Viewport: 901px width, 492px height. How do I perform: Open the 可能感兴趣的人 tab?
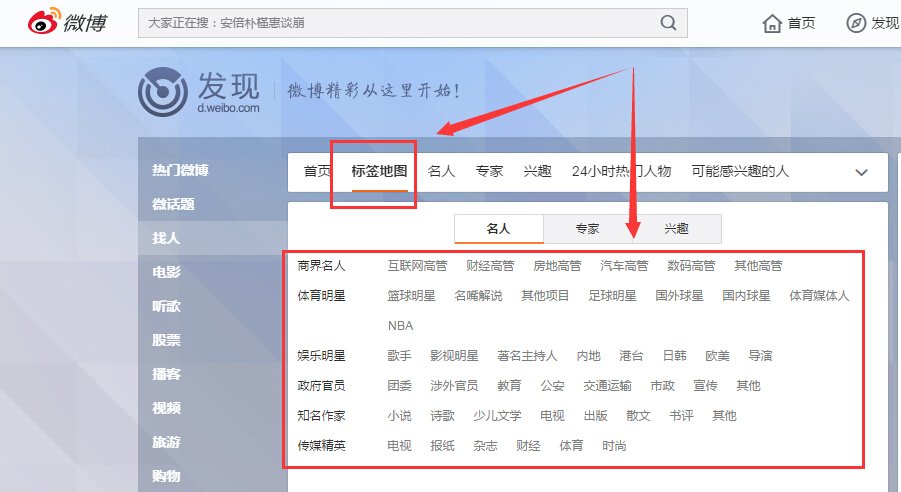coord(740,171)
